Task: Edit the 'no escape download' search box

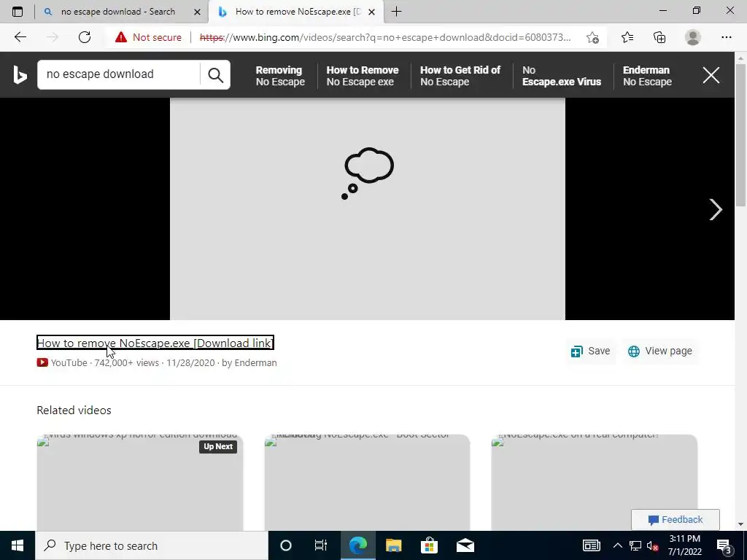Action: coord(119,74)
